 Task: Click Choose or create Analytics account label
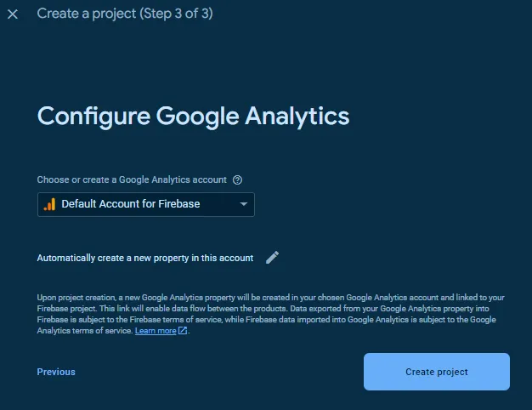pyautogui.click(x=132, y=179)
